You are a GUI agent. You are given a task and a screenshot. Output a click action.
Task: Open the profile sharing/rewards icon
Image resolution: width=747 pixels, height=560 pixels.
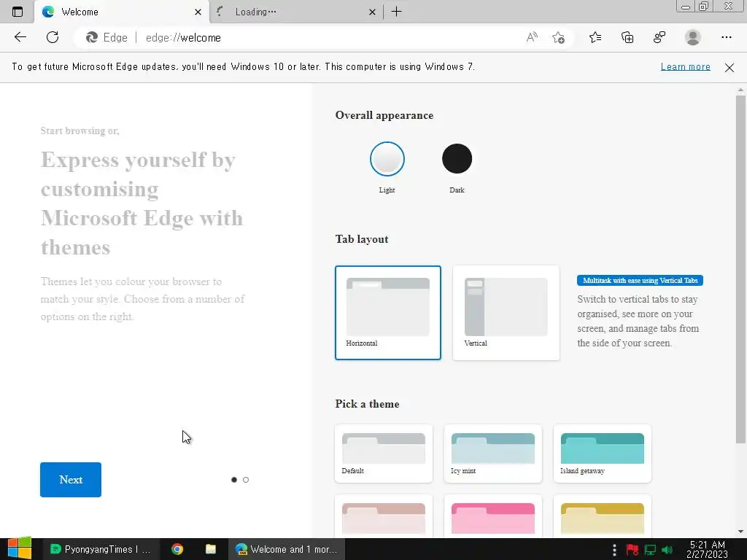click(x=659, y=37)
